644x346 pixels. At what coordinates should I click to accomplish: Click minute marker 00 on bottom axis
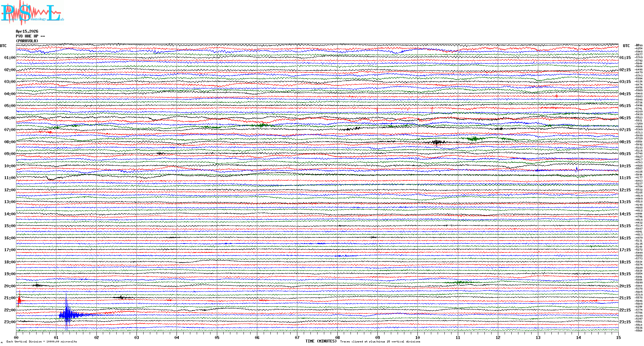(16, 337)
